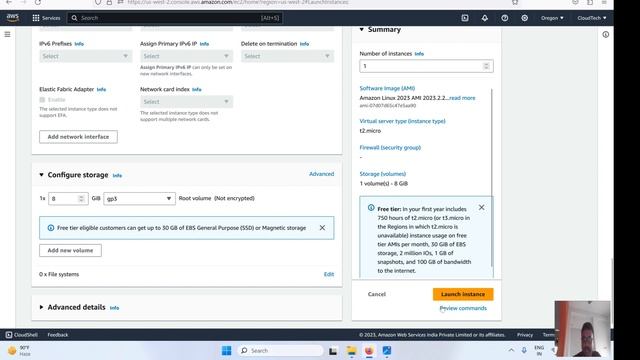Collapse the Configure storage section
Viewport: 640px width, 360px height.
[x=41, y=175]
